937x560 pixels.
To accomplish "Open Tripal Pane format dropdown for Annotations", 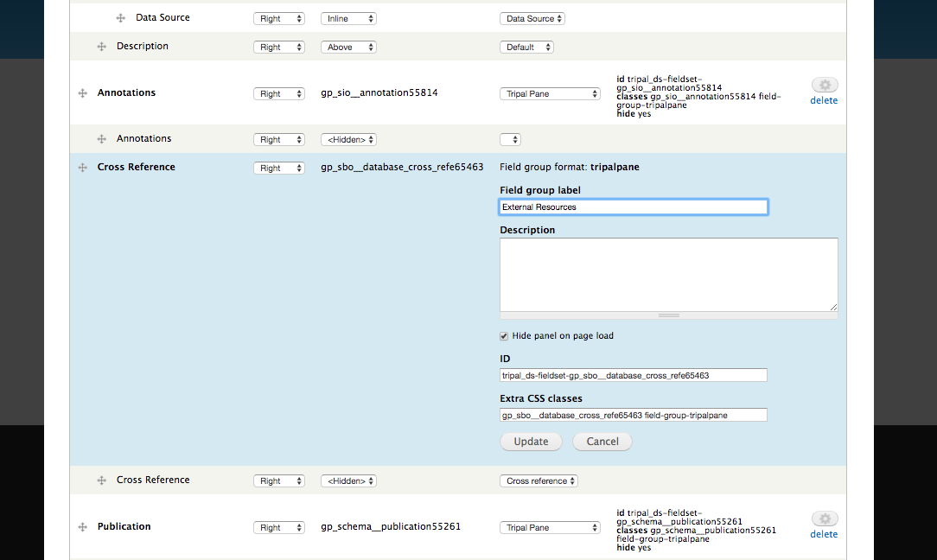I will click(550, 94).
